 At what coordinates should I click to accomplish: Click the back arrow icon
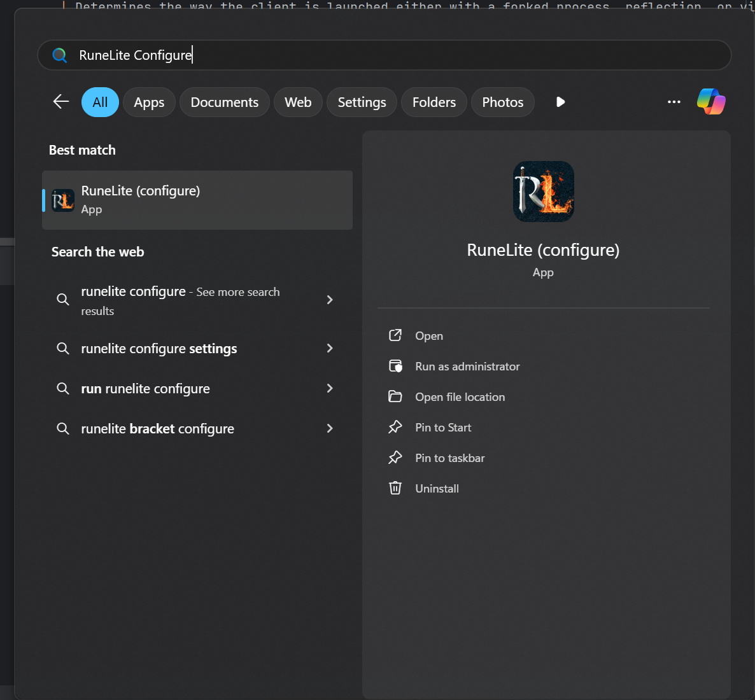[61, 102]
